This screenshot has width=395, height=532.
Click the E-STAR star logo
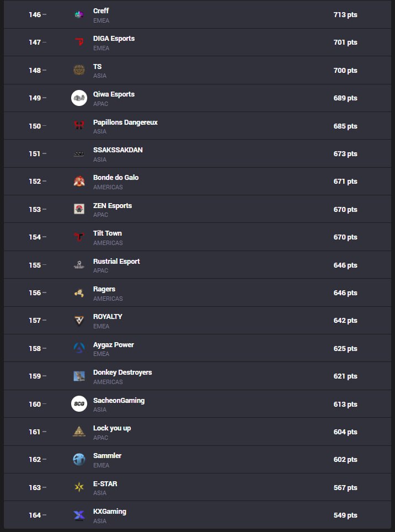click(x=79, y=487)
